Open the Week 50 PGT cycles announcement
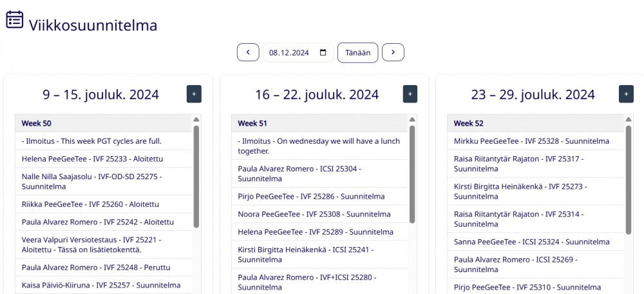The height and width of the screenshot is (294, 644). (x=91, y=141)
